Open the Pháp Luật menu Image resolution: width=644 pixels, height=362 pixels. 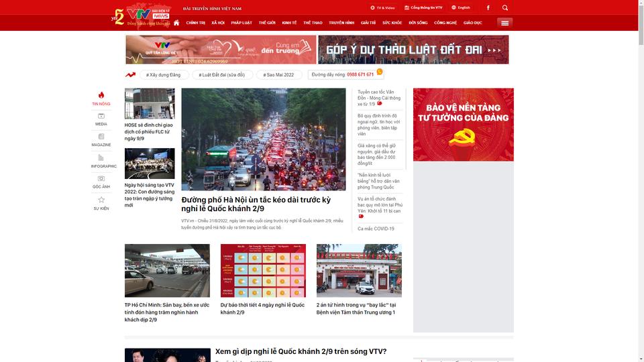pos(241,23)
